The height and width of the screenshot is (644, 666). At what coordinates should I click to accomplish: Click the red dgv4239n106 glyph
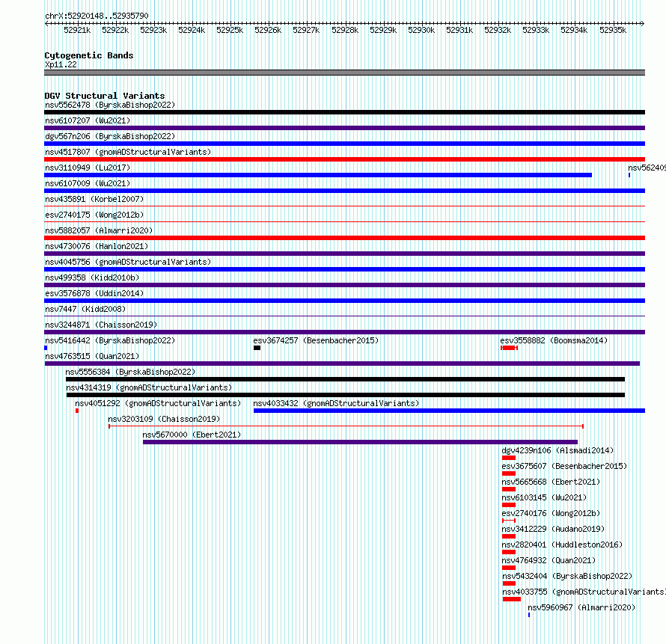pos(509,458)
